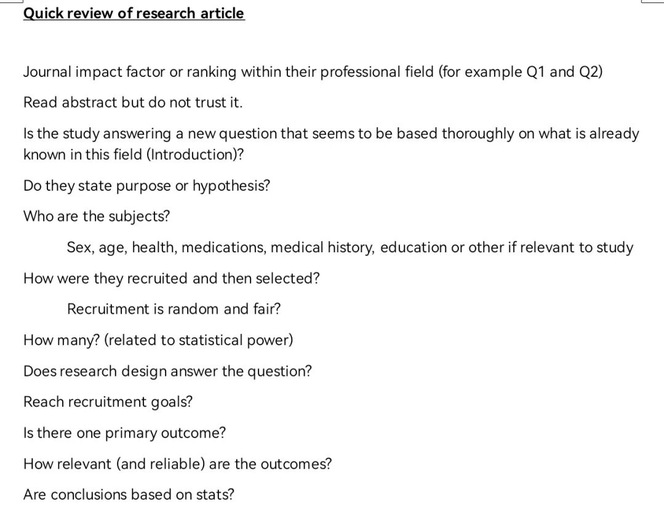Click the line "Do they state purpose or hypothesis?"
664x507 pixels.
pyautogui.click(x=146, y=185)
